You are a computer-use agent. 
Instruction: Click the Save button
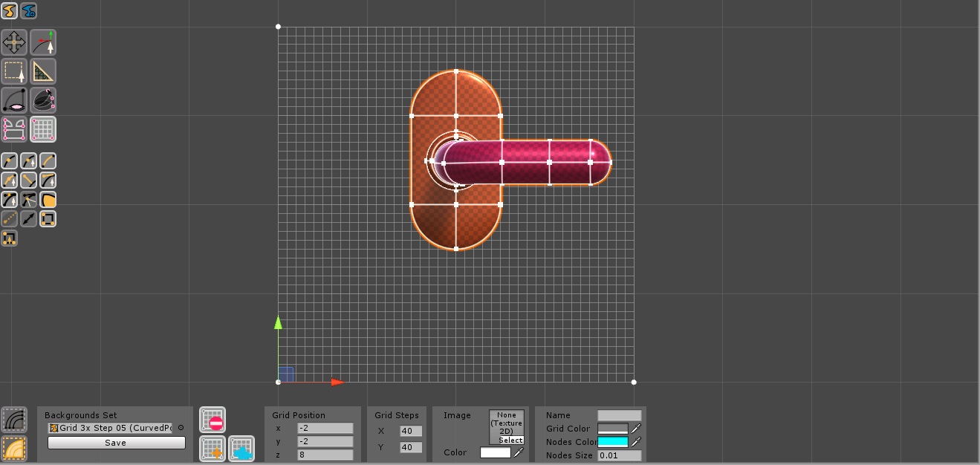pyautogui.click(x=116, y=443)
